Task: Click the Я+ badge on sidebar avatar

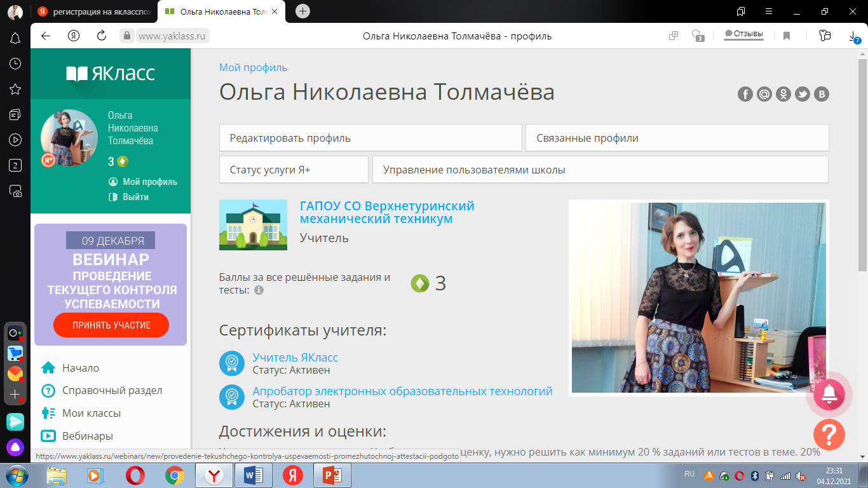Action: [x=48, y=161]
